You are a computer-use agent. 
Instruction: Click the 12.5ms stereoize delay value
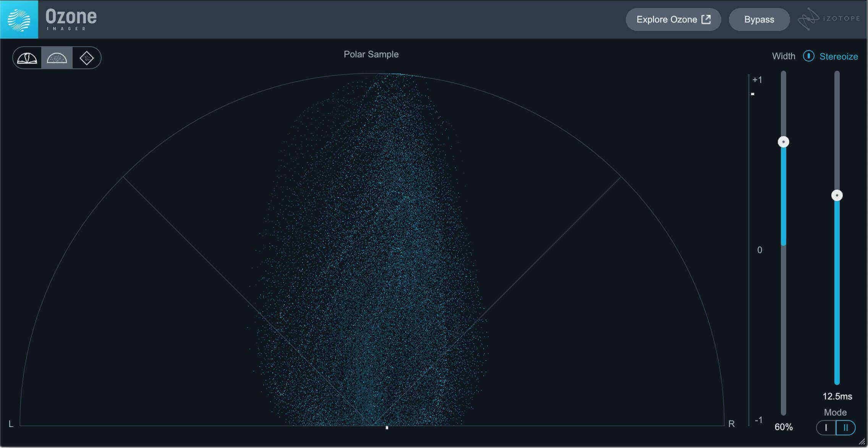point(837,396)
